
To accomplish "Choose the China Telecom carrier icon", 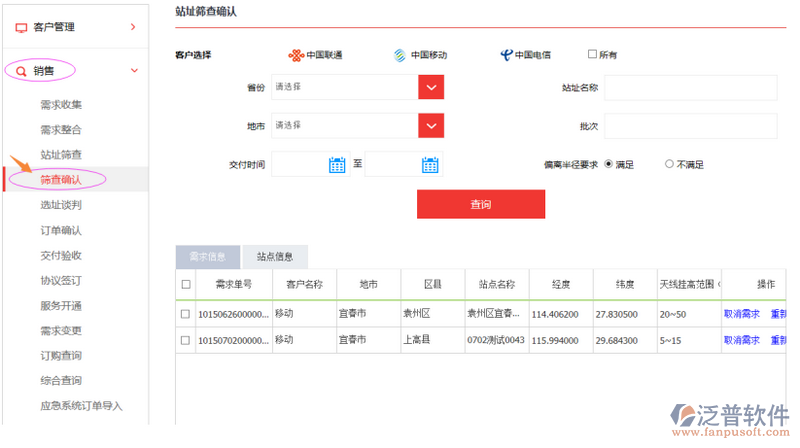I will click(x=506, y=55).
